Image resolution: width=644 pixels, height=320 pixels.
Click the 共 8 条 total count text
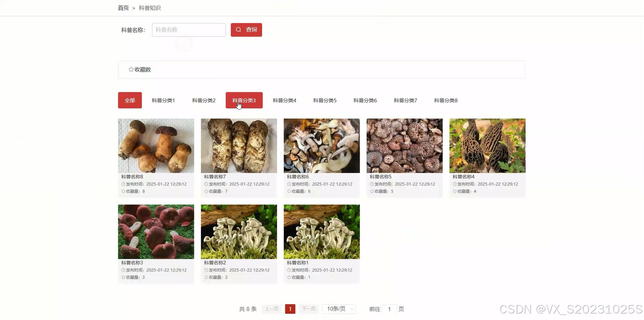click(248, 309)
